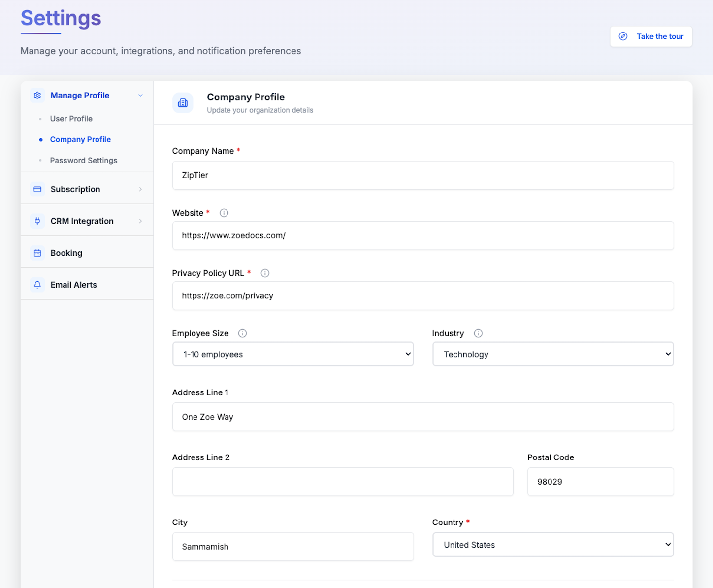Go to Password Settings
This screenshot has width=713, height=588.
coord(84,161)
